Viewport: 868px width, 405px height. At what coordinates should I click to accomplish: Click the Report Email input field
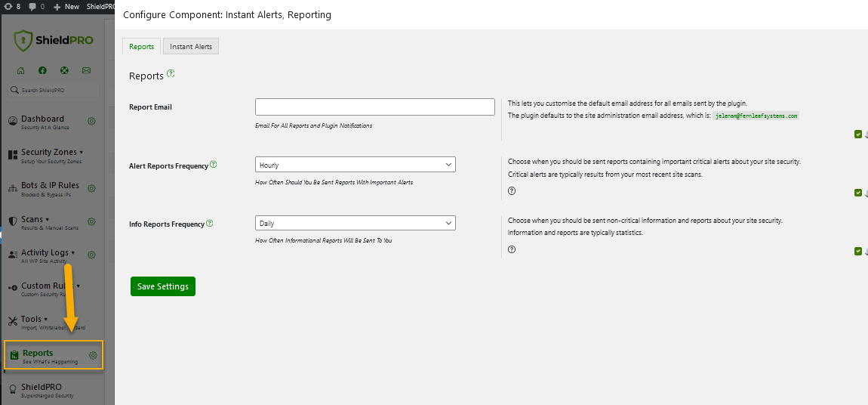pos(375,107)
